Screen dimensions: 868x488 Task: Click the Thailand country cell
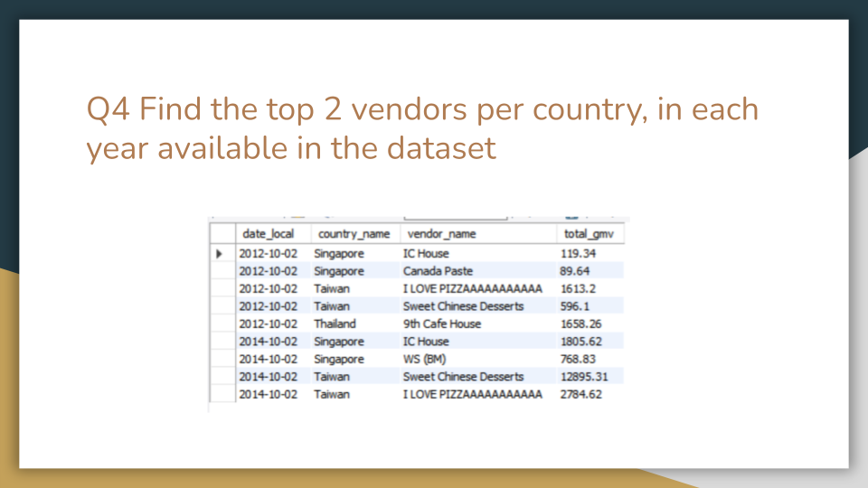[335, 324]
